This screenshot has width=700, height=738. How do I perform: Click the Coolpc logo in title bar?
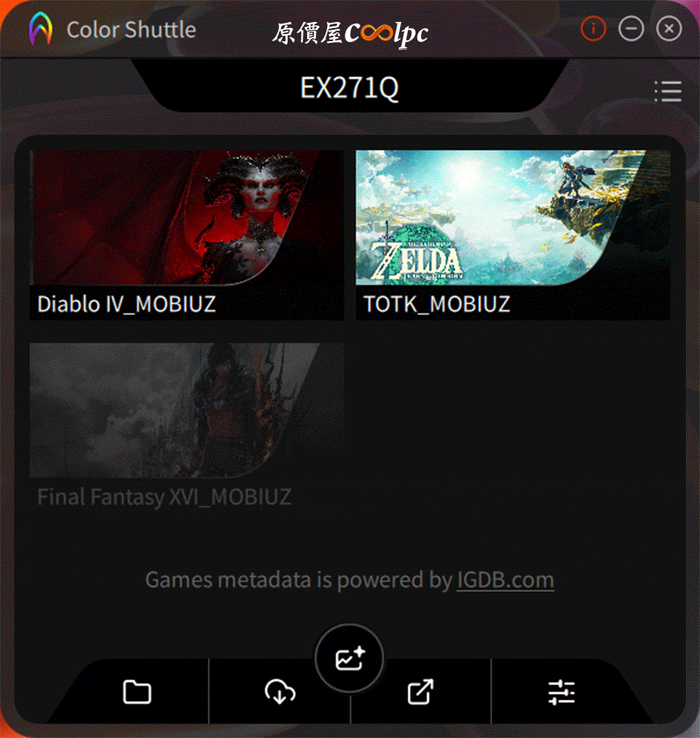(351, 33)
